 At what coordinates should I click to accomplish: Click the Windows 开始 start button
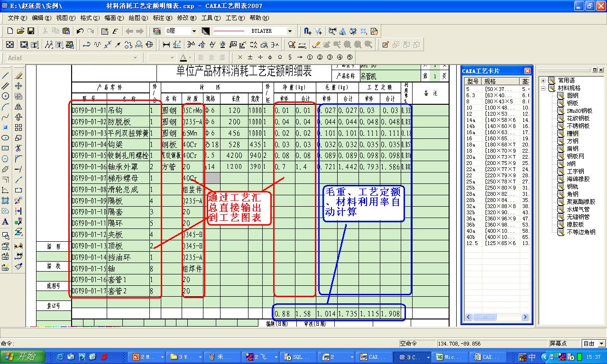click(23, 357)
